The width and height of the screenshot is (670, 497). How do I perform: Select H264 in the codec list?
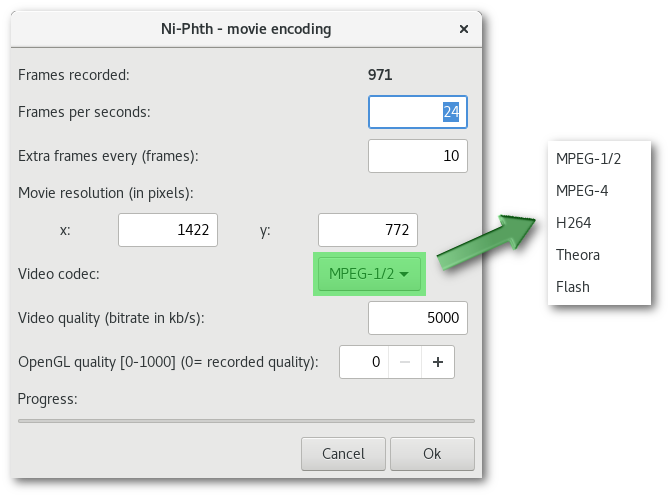[x=573, y=223]
